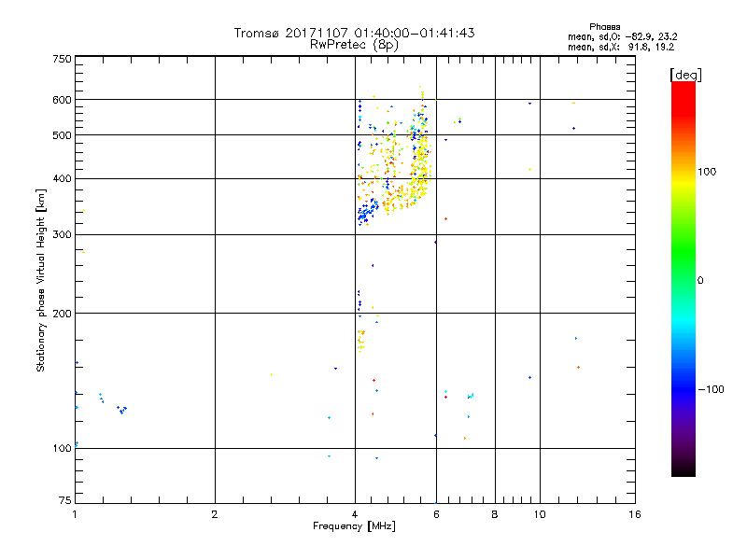Click the 'Stationary phase Virtual Height [km]' axis label
Screen dimensions: 747x560
40,280
